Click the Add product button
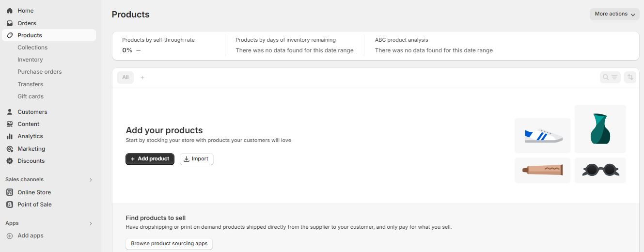The image size is (644, 252). point(150,159)
